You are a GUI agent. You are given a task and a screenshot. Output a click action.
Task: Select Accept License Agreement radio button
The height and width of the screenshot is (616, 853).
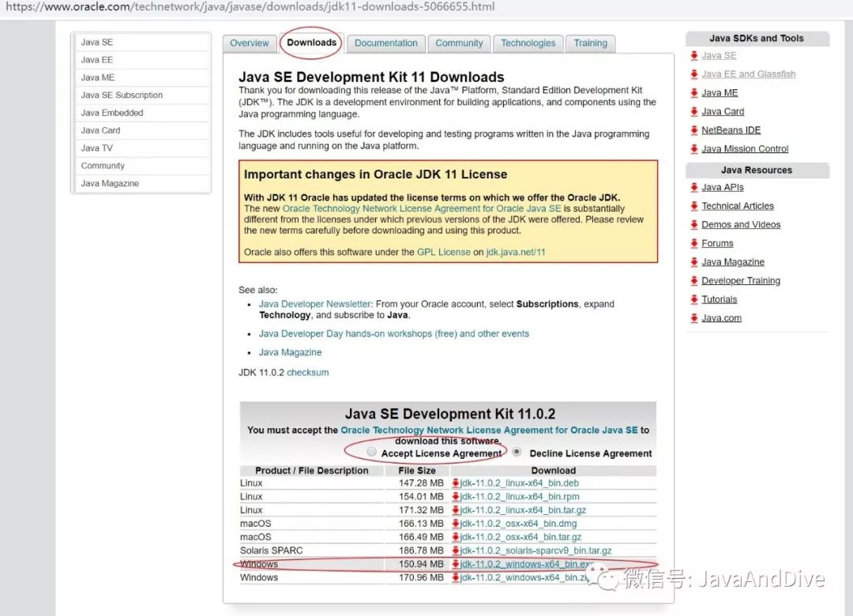click(371, 452)
